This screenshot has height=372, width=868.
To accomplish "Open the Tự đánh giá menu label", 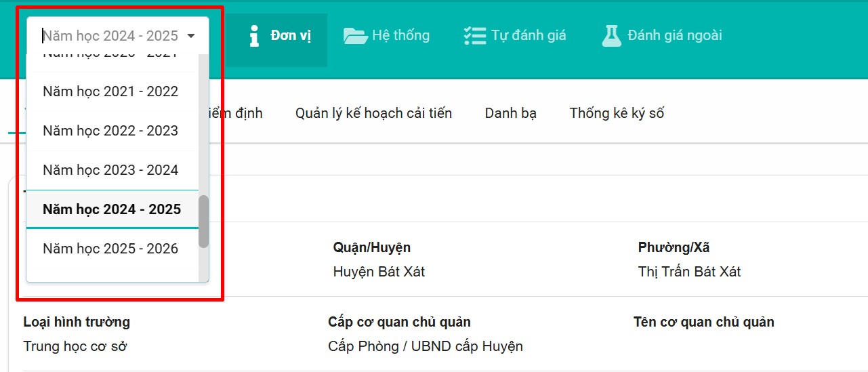I will [529, 35].
